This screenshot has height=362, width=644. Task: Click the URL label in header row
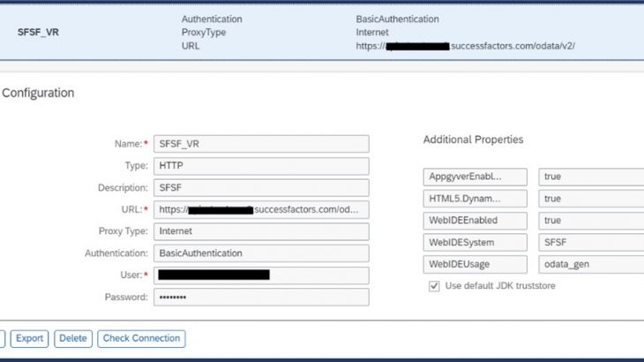191,46
